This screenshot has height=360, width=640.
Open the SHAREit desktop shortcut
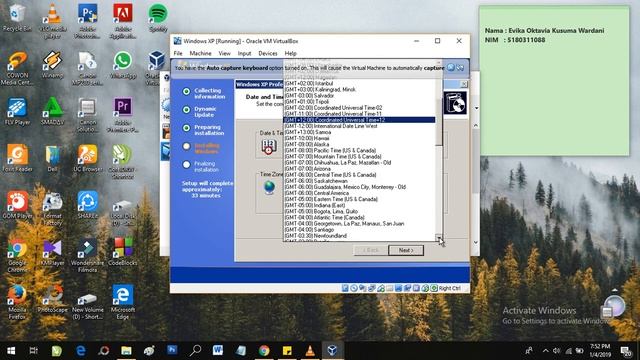88,205
